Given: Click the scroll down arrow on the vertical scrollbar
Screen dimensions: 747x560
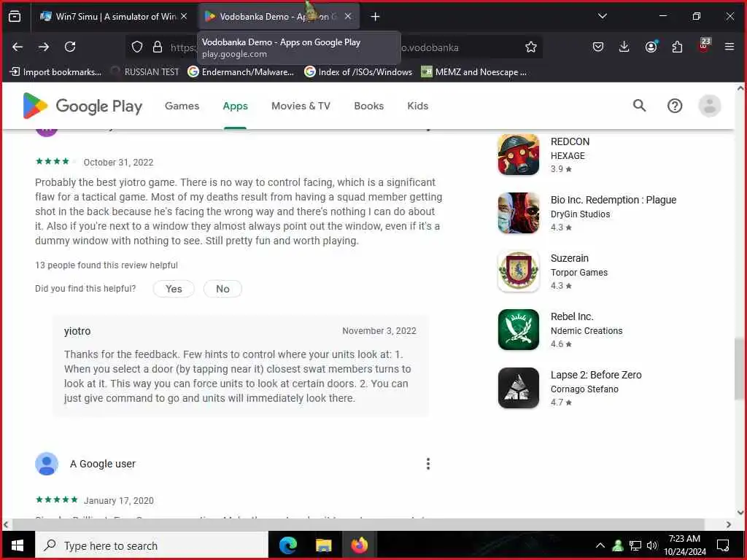Looking at the screenshot, I should [x=740, y=513].
